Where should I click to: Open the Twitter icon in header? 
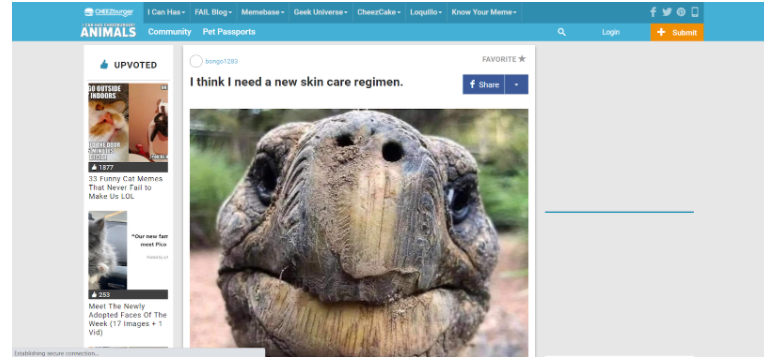pyautogui.click(x=667, y=12)
